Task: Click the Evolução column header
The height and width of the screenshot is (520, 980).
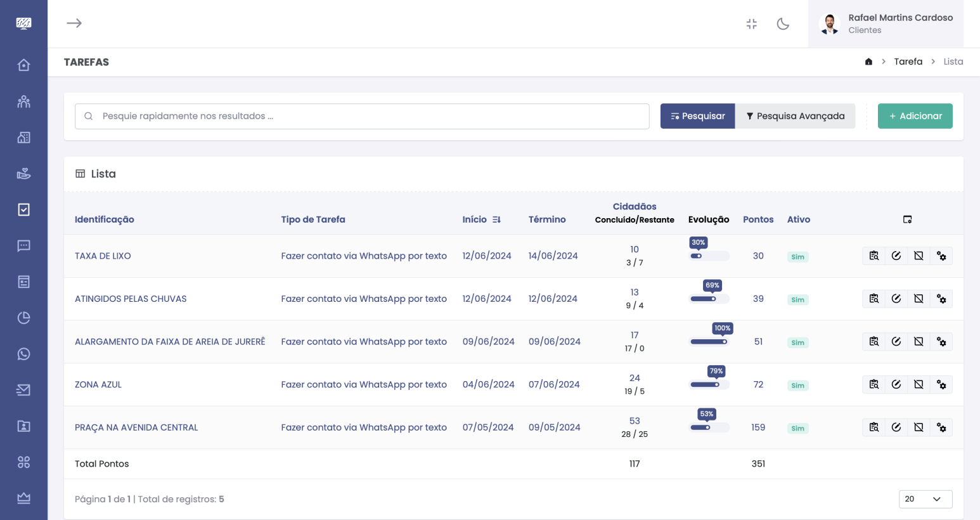Action: coord(709,219)
